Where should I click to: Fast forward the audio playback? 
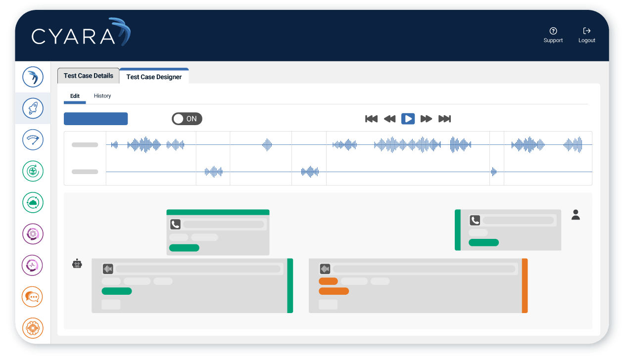[x=426, y=119]
